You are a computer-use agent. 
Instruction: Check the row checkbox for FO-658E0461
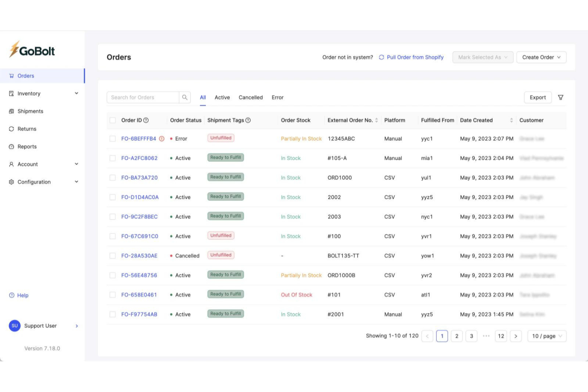pyautogui.click(x=112, y=295)
